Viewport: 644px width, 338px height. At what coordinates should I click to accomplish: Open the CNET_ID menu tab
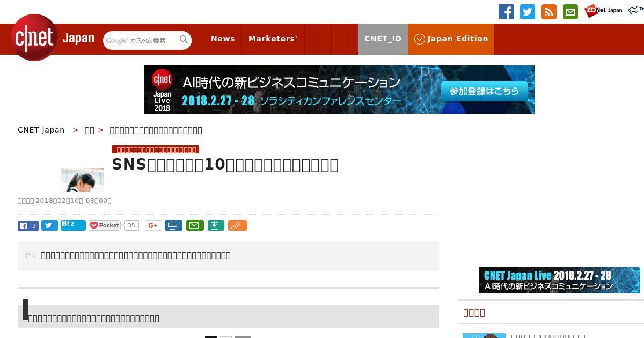(x=383, y=39)
